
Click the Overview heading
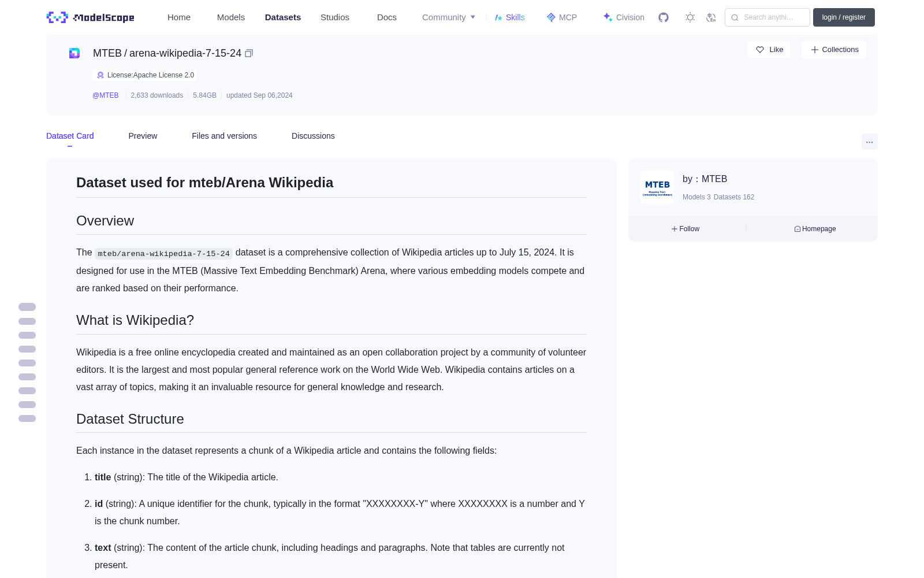pyautogui.click(x=105, y=221)
